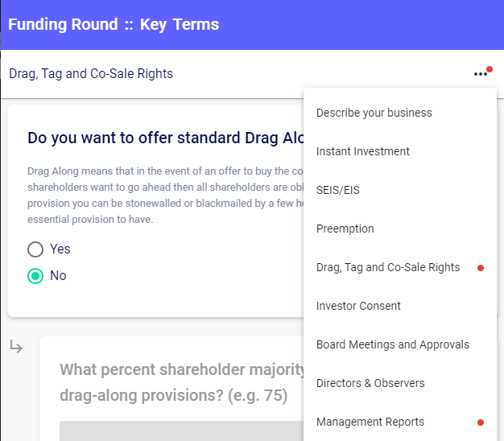Select the Yes radio button
This screenshot has height=441, width=504.
pyautogui.click(x=35, y=249)
